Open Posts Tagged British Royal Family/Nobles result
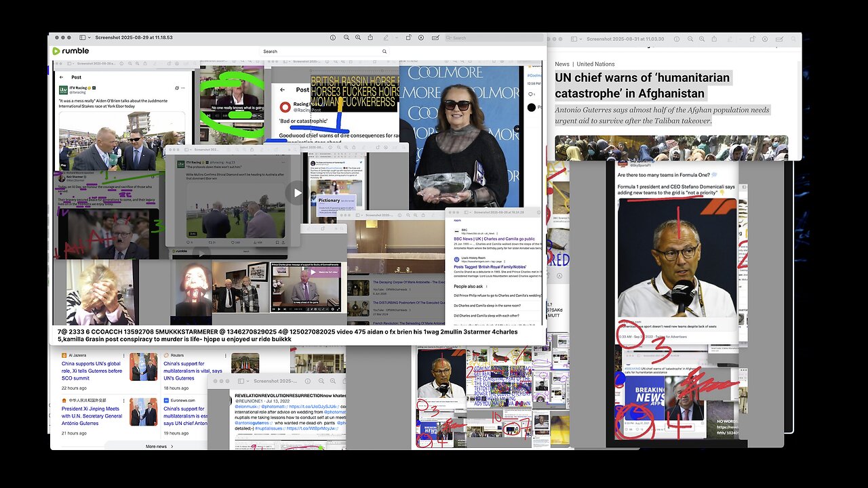868x488 pixels. click(491, 267)
